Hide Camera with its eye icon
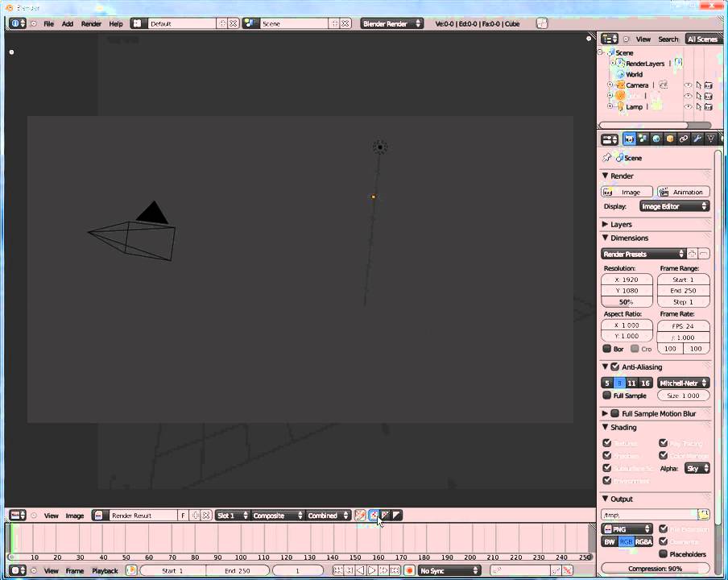Screen dimensions: 728x580 tap(688, 85)
